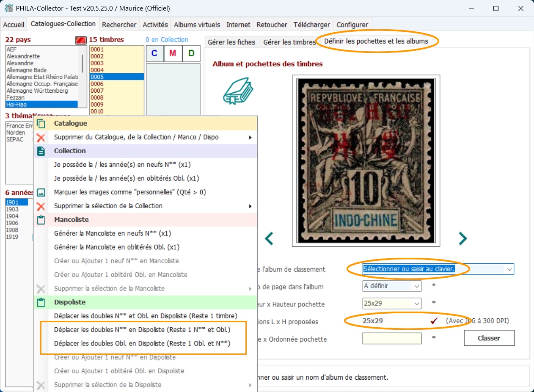
Task: Click the Abscisse x Ordonnée pochette input field
Action: point(392,338)
